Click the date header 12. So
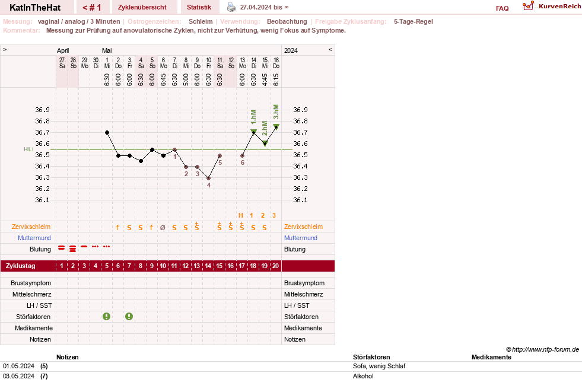 (x=231, y=63)
